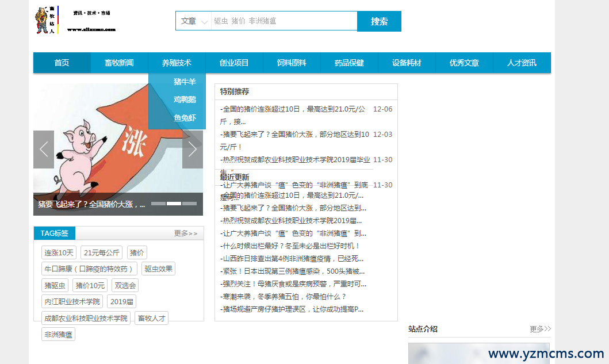Screen dimensions: 609x364
Task: Open 饲料原料 navigation item
Action: (292, 63)
